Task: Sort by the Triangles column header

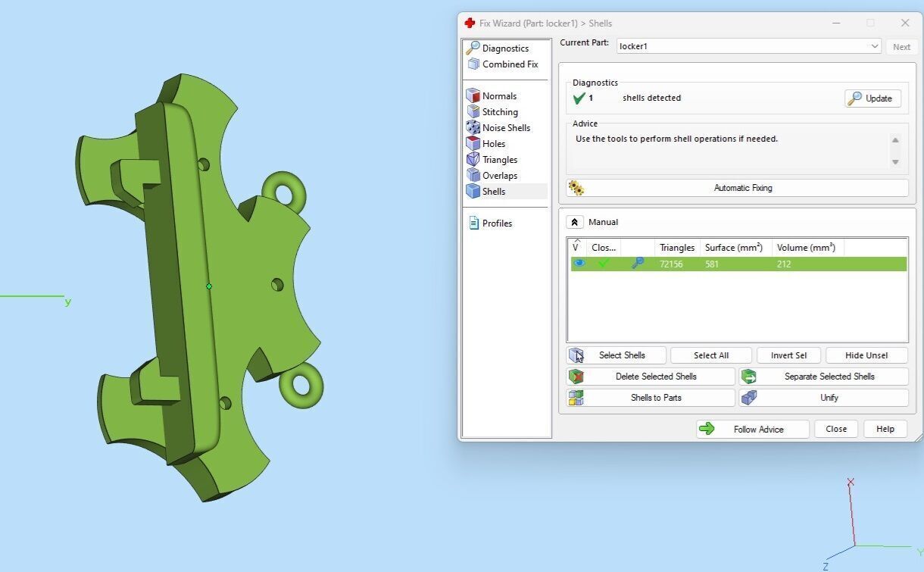Action: point(677,248)
